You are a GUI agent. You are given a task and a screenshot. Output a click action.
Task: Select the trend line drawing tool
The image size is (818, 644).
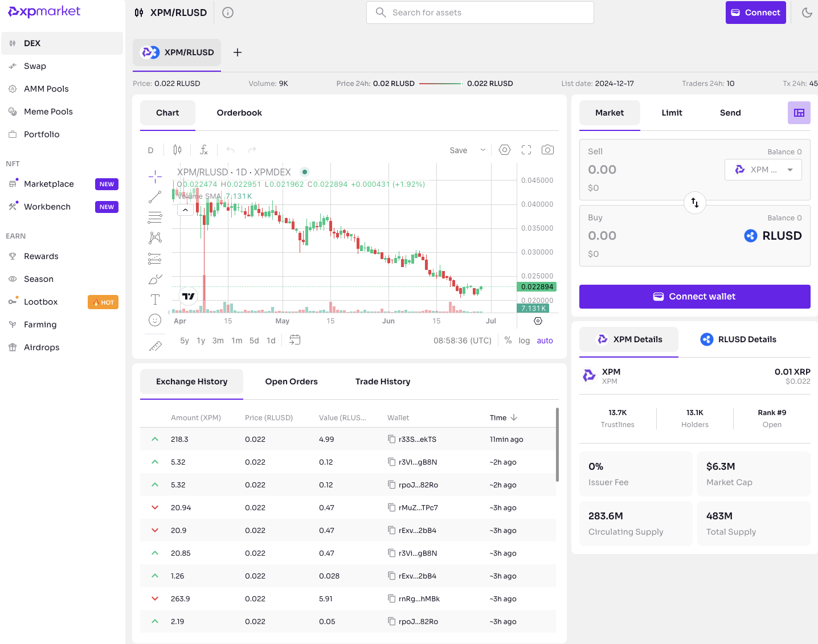[155, 197]
